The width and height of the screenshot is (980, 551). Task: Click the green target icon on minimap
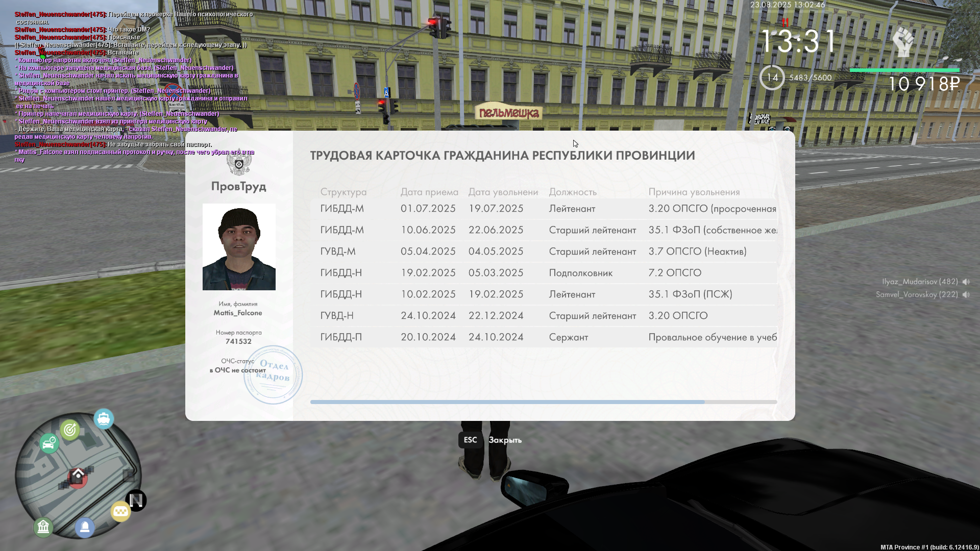coord(70,430)
